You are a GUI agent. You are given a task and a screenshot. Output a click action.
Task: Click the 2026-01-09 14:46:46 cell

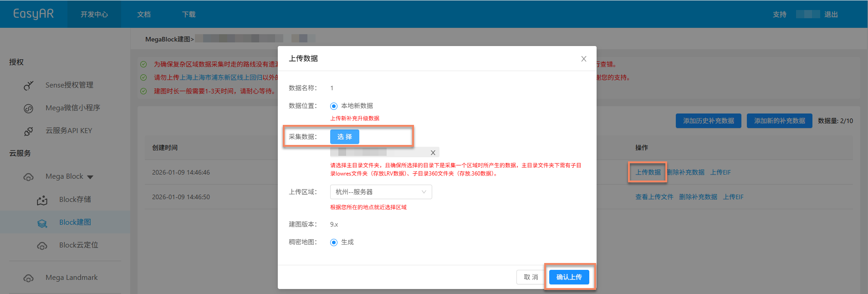click(181, 172)
